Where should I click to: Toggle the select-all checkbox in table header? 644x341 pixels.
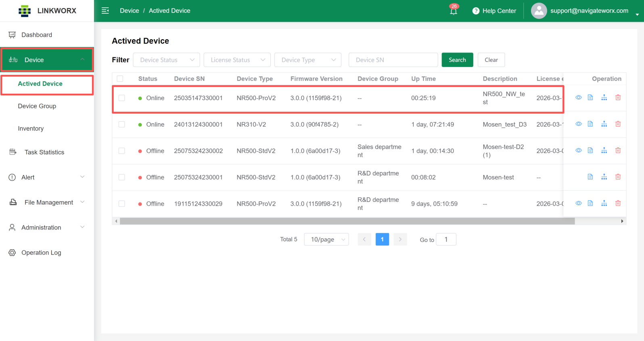tap(120, 79)
